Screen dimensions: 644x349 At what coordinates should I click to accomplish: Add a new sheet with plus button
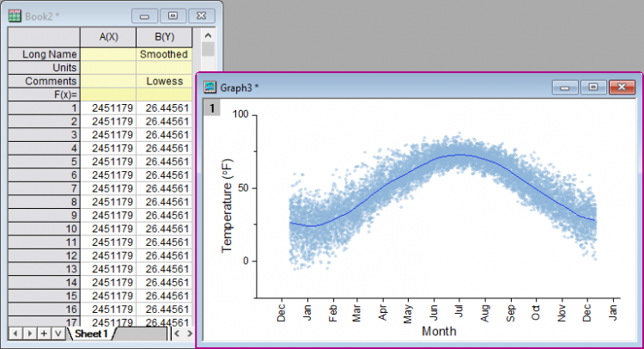tap(44, 333)
